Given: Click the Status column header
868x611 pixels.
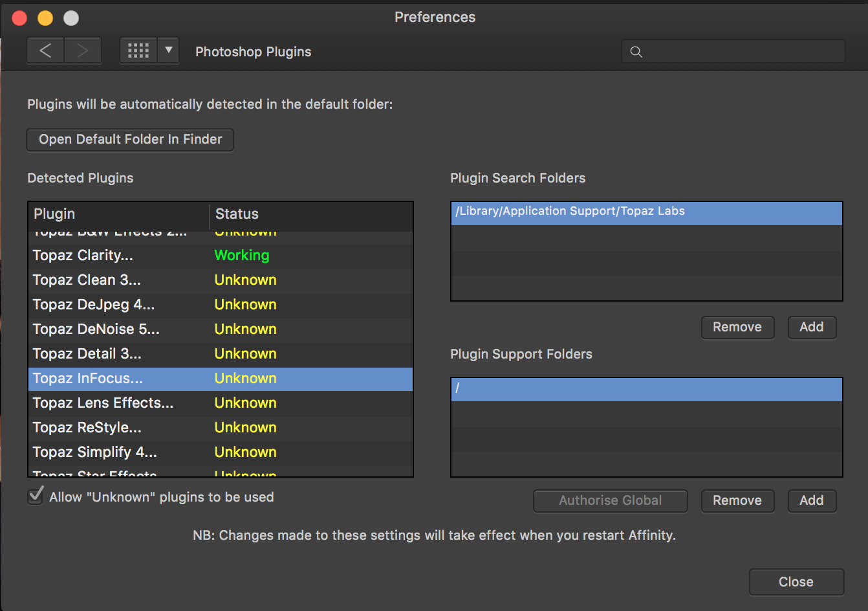Looking at the screenshot, I should (236, 214).
